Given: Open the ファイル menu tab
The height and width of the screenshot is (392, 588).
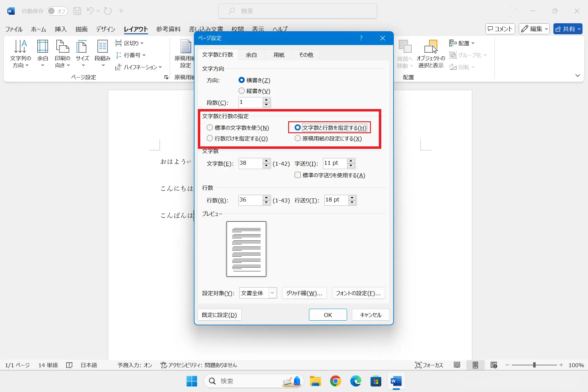Looking at the screenshot, I should [14, 29].
